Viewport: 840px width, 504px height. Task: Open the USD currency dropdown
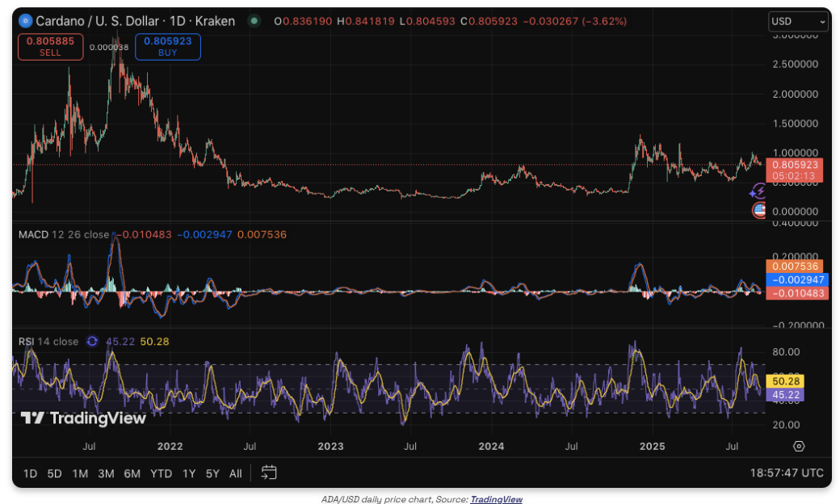pos(798,22)
